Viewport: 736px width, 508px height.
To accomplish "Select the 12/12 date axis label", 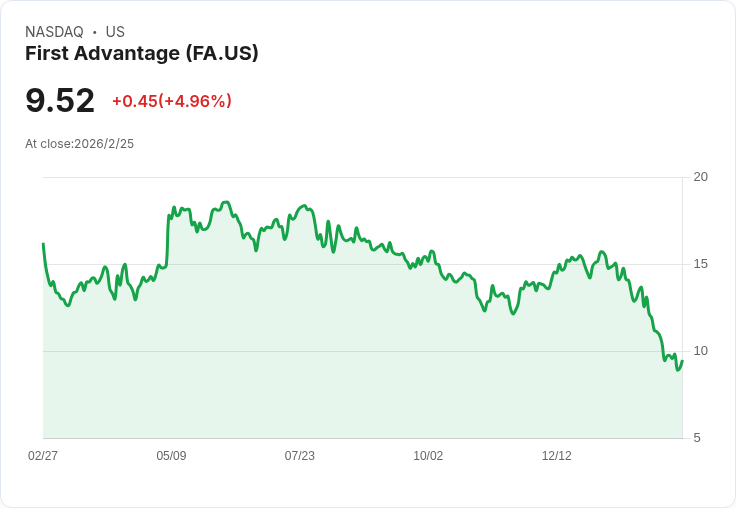I will (x=557, y=455).
